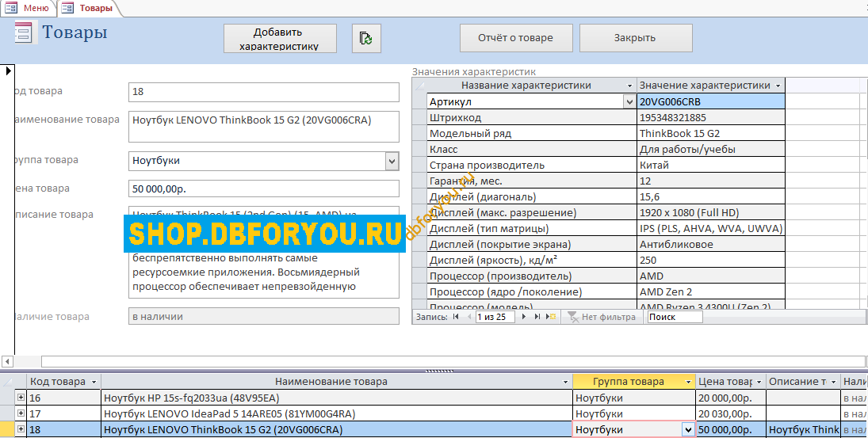Click the Для работы/учебы value cell

click(711, 150)
